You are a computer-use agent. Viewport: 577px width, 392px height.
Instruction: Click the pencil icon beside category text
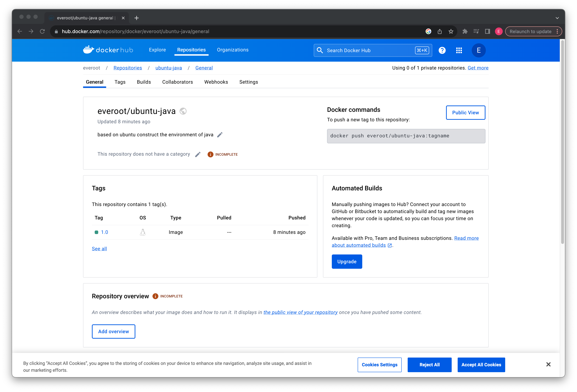(x=198, y=154)
